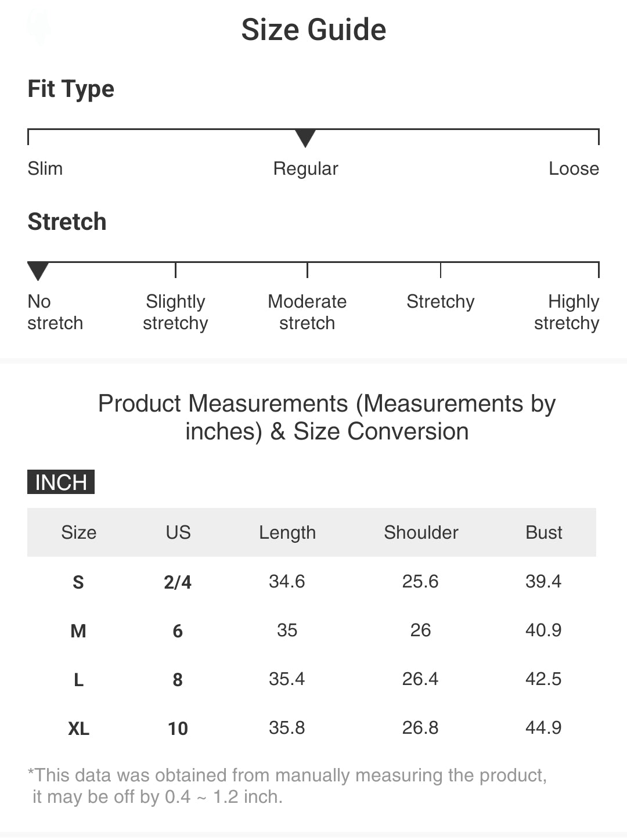627x840 pixels.
Task: Click the Slim fit label
Action: (x=45, y=168)
